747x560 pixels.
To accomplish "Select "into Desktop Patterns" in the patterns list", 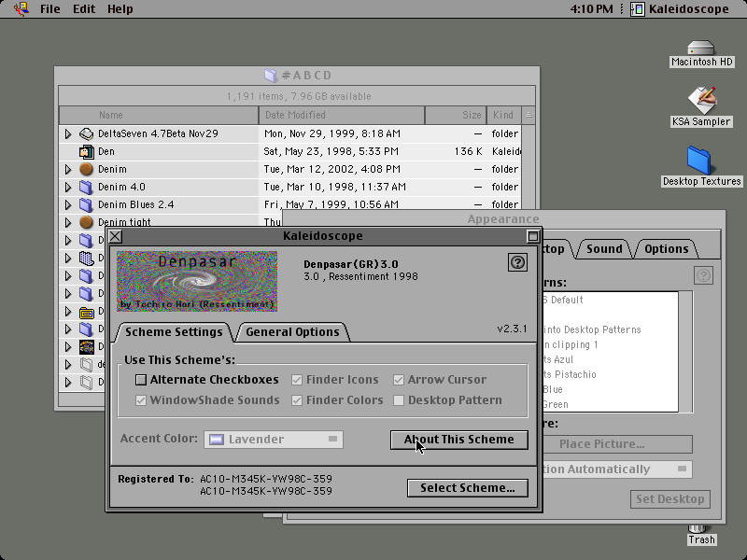I will [x=592, y=329].
